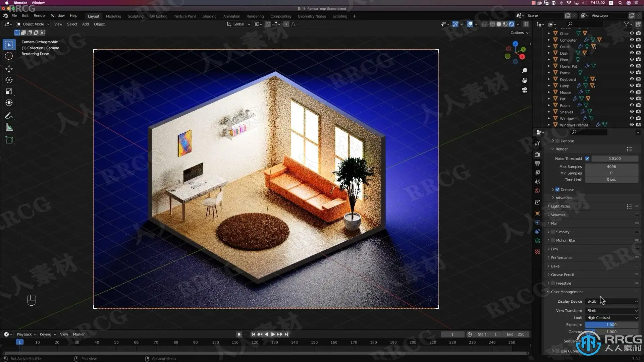Image resolution: width=644 pixels, height=362 pixels.
Task: Open the Object Mode dropdown
Action: (x=33, y=24)
